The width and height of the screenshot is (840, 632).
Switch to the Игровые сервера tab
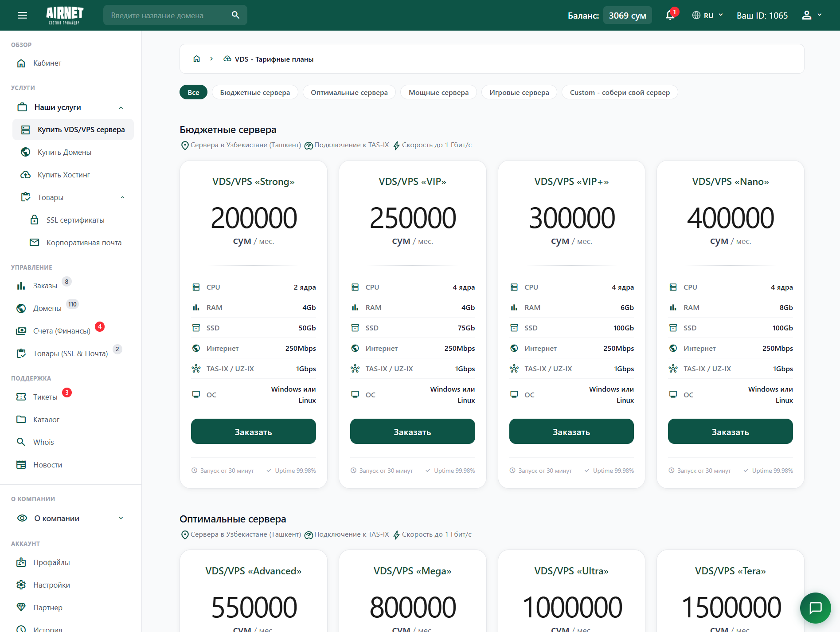click(x=519, y=92)
